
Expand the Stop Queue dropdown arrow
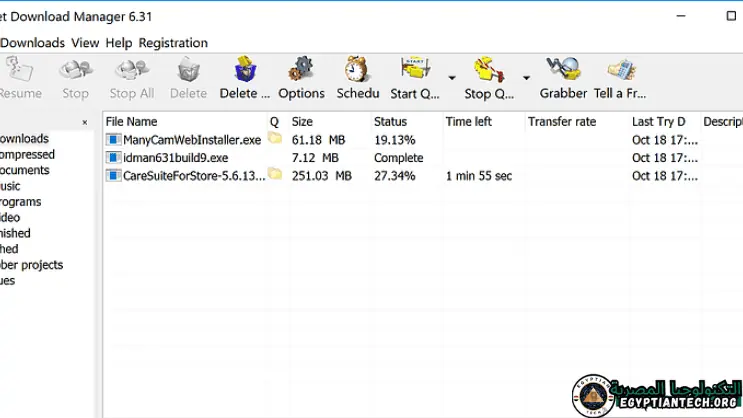click(x=526, y=78)
